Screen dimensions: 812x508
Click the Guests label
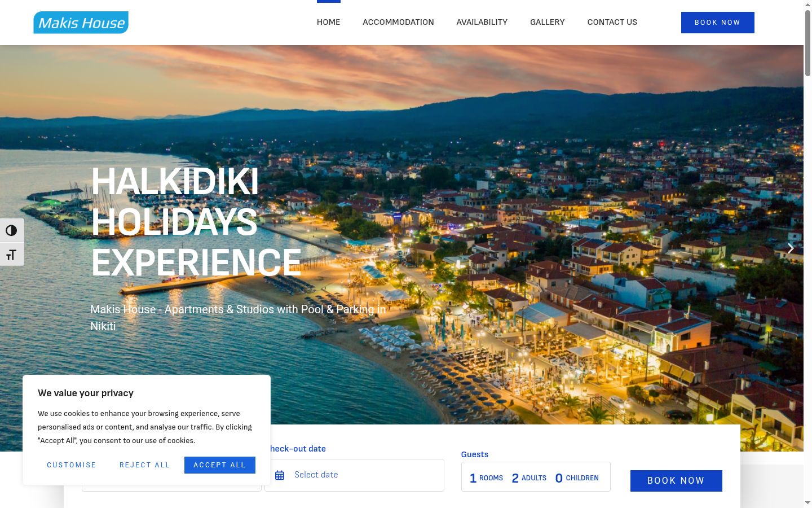click(475, 454)
